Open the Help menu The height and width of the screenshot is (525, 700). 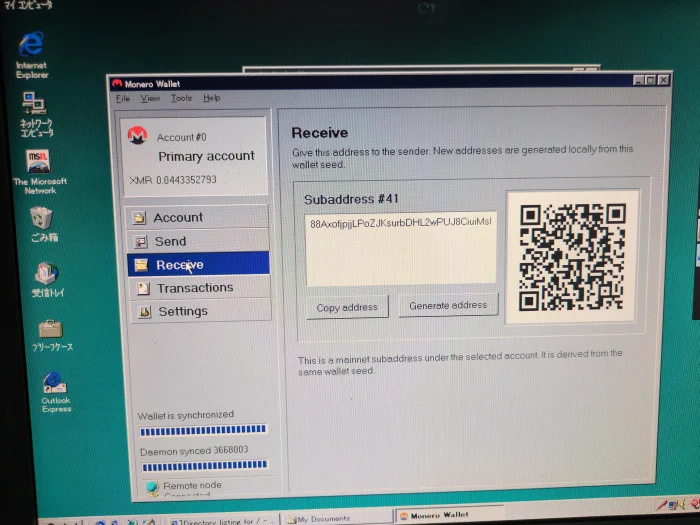212,98
